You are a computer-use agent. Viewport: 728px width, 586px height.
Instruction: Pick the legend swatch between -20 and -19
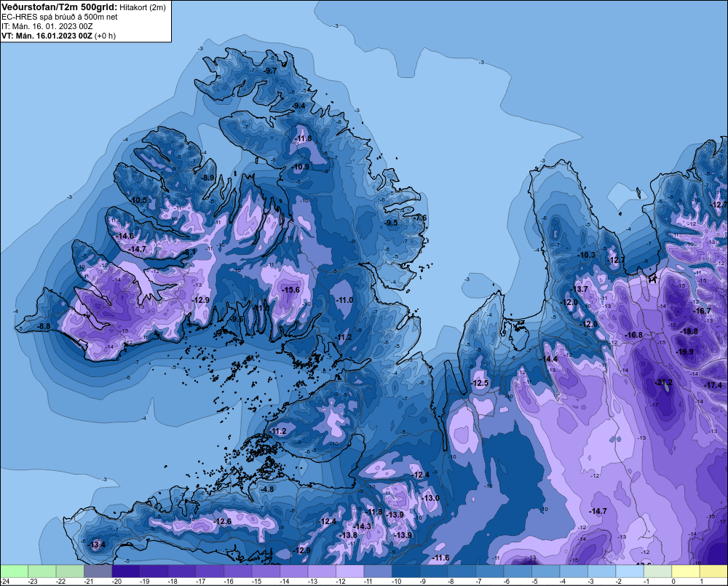[126, 571]
